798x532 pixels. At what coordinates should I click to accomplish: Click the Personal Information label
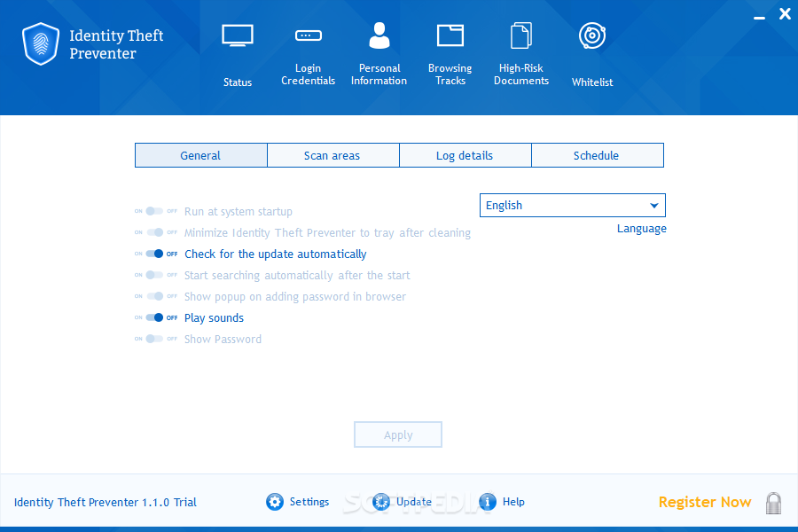coord(379,74)
